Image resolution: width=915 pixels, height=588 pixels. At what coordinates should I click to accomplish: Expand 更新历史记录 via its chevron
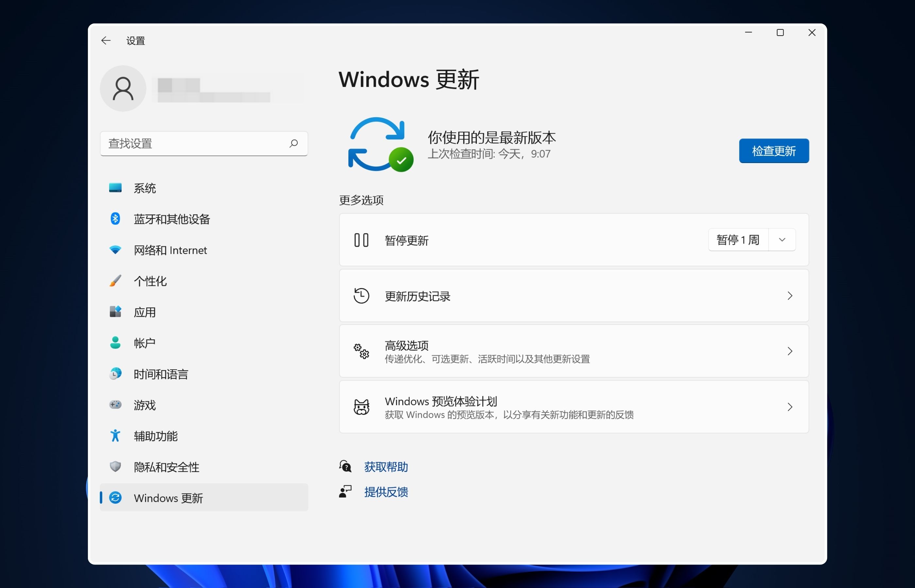pyautogui.click(x=790, y=296)
